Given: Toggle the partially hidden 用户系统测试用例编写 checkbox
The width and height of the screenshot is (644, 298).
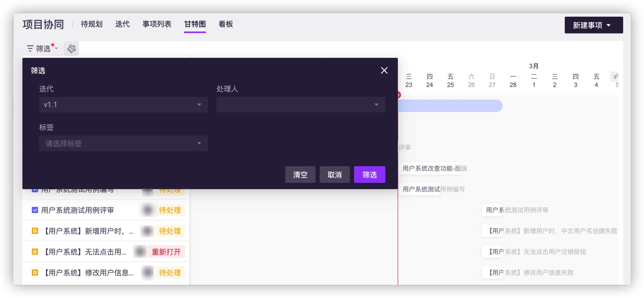Looking at the screenshot, I should pos(35,191).
